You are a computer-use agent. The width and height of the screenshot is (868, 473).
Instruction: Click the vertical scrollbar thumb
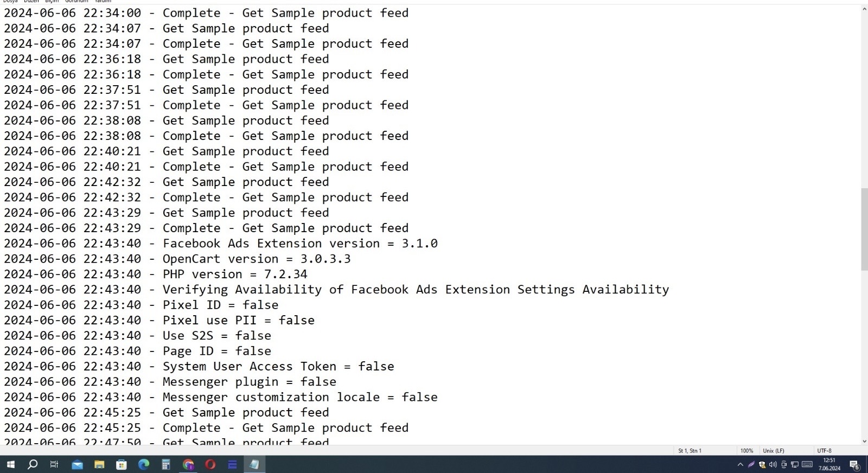(864, 229)
